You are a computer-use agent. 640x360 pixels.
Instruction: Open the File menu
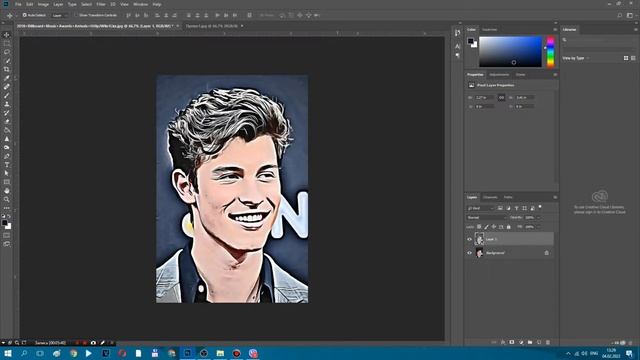[x=18, y=4]
